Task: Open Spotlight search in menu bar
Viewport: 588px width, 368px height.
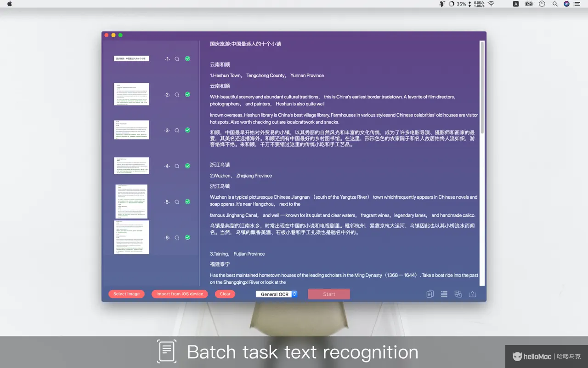Action: 555,4
